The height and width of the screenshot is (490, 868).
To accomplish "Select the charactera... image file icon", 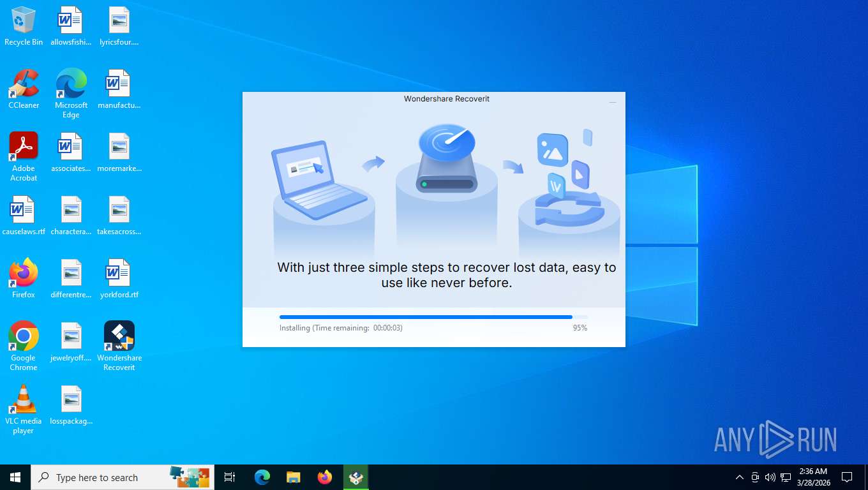I will click(71, 216).
